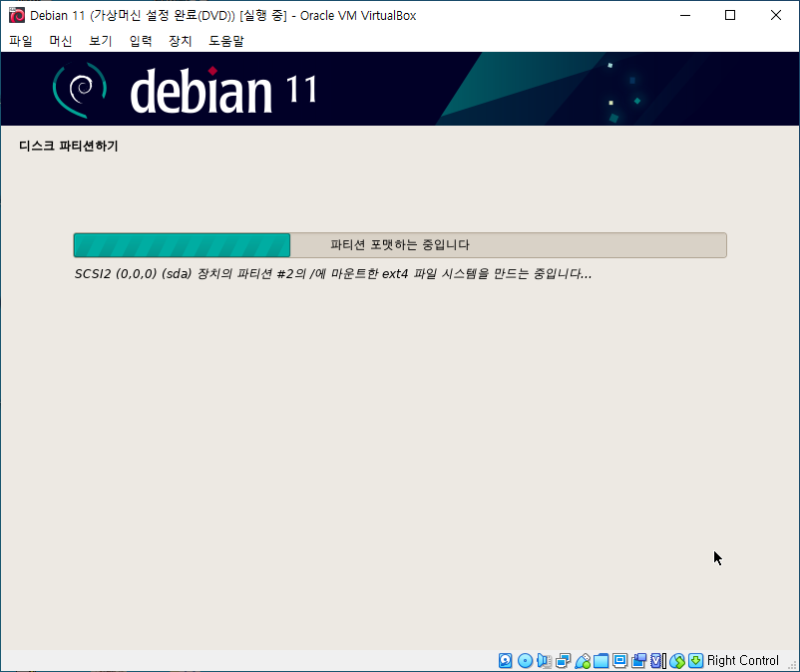
Task: Maximize the VirtualBox window
Action: click(730, 15)
